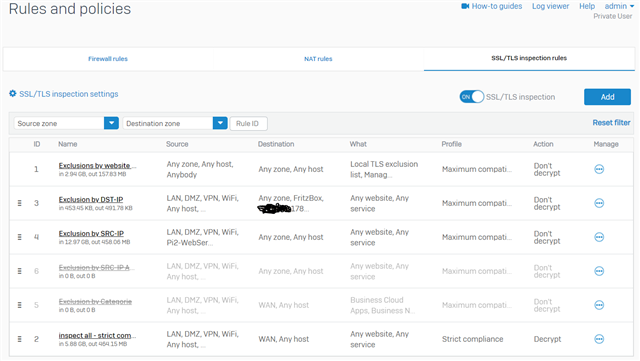Click the What column header
This screenshot has width=640, height=361.
pyautogui.click(x=358, y=144)
